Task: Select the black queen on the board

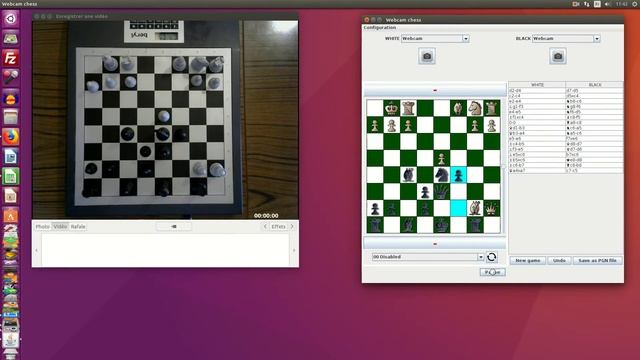Action: pos(442,192)
